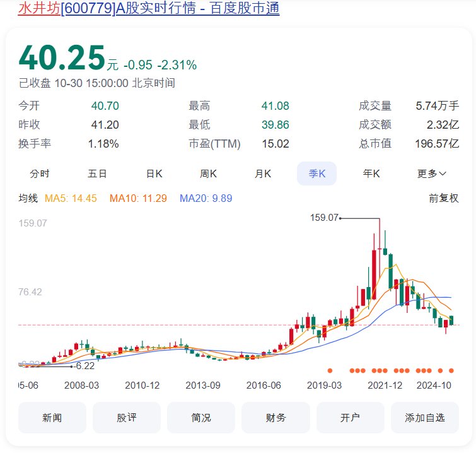Click the 2013-09 date axis label
Viewport: 476px width, 453px height.
[x=203, y=385]
